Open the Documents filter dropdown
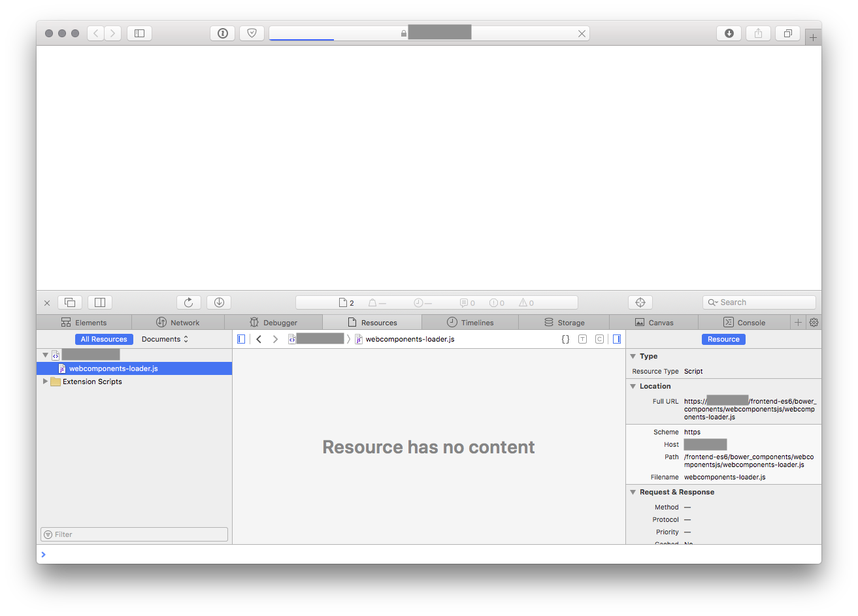Viewport: 858px width, 616px height. pos(165,339)
